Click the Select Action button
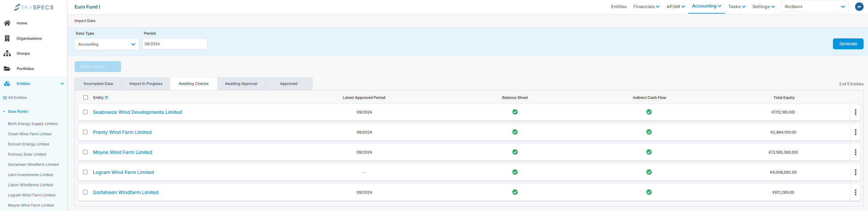 point(93,67)
